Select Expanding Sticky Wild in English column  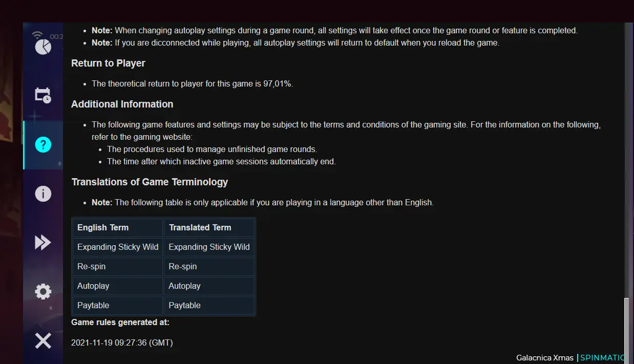pyautogui.click(x=118, y=247)
